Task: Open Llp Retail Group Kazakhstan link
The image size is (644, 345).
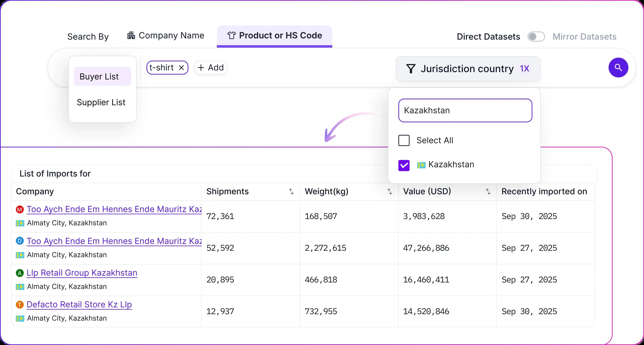Action: (82, 273)
